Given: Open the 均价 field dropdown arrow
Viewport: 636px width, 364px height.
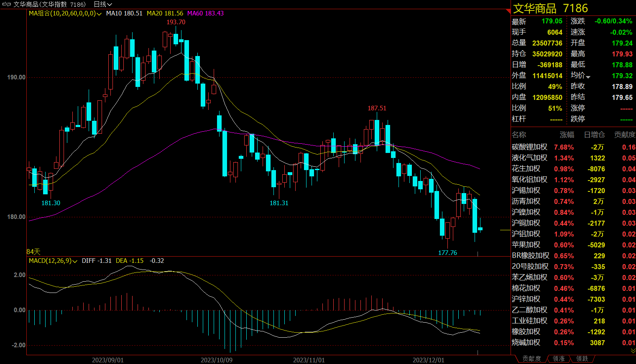Looking at the screenshot, I should [x=588, y=77].
